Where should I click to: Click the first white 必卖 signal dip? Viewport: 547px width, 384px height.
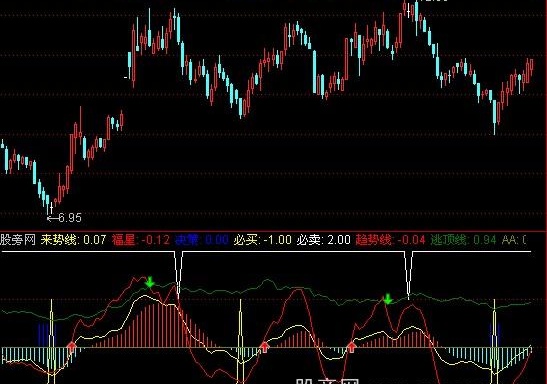[178, 275]
